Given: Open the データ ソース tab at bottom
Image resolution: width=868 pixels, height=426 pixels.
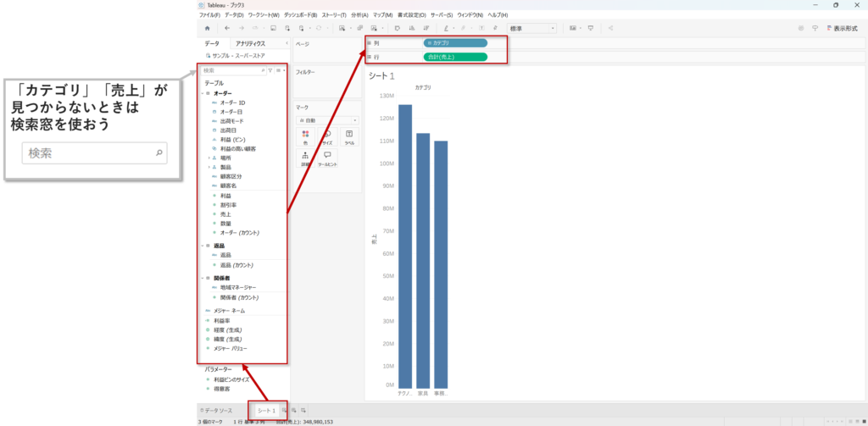Looking at the screenshot, I should pyautogui.click(x=217, y=410).
